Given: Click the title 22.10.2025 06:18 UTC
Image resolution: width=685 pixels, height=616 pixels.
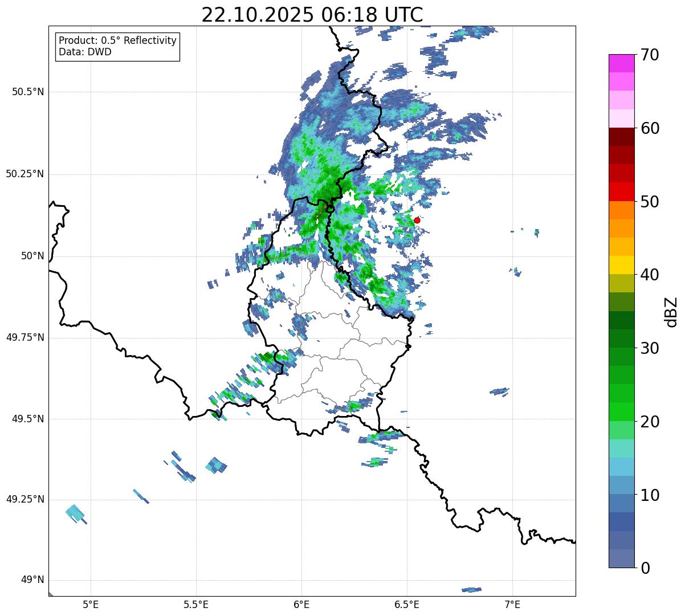Looking at the screenshot, I should 312,14.
